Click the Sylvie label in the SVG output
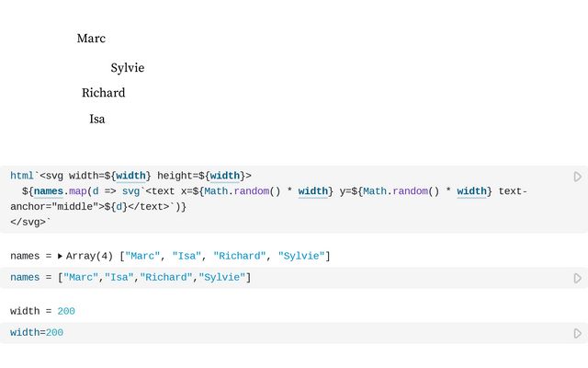Screen dimensions: 588x368 pos(128,68)
